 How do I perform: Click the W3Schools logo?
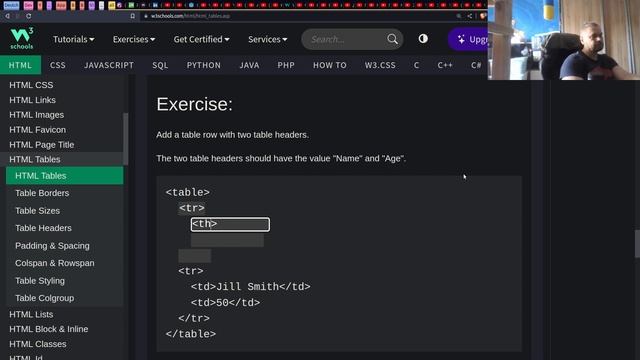22,38
